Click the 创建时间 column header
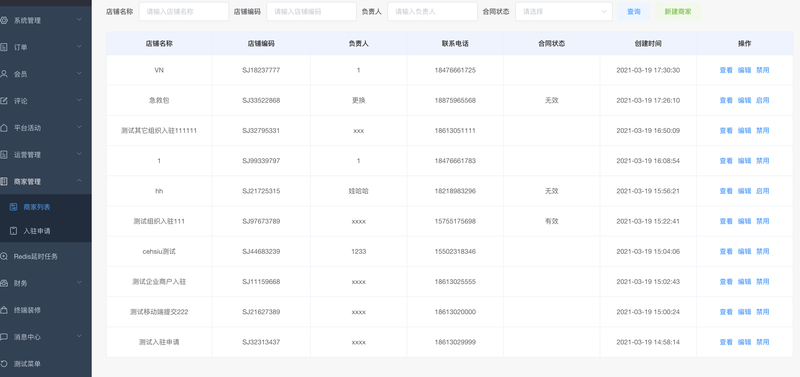800x377 pixels. (x=648, y=44)
